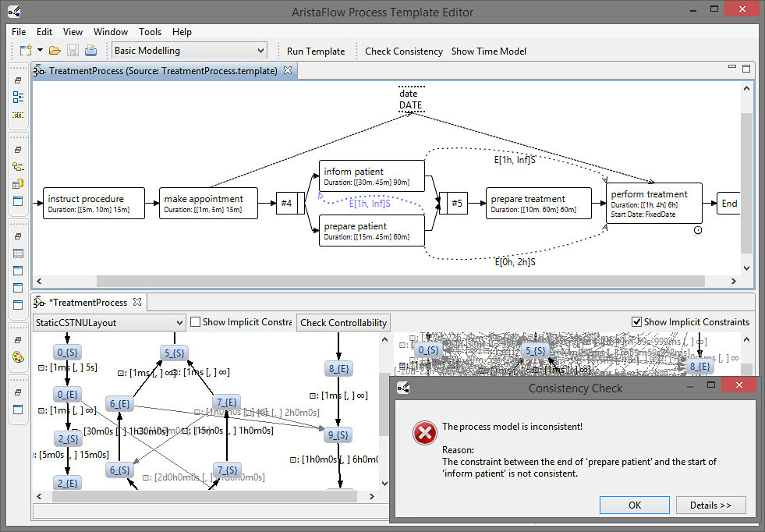Open the hierarchy view icon in left sidebar
Viewport: 765px width, 532px height.
pos(18,167)
